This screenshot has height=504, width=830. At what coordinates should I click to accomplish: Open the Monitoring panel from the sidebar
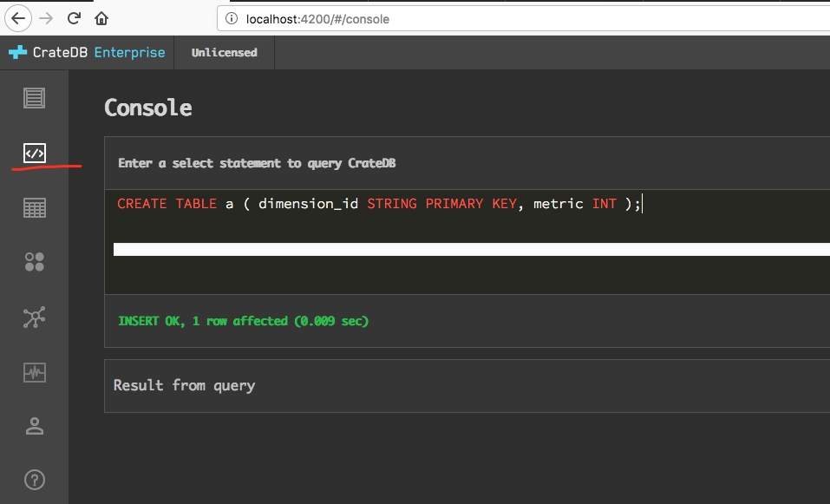pos(34,372)
